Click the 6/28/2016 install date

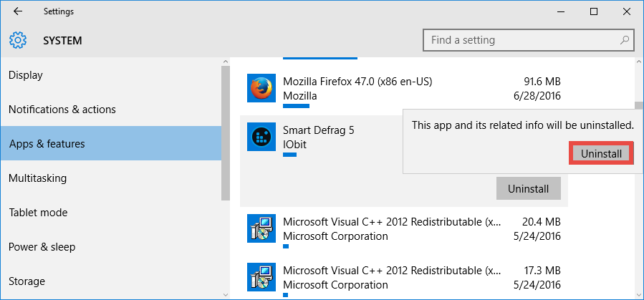[536, 96]
